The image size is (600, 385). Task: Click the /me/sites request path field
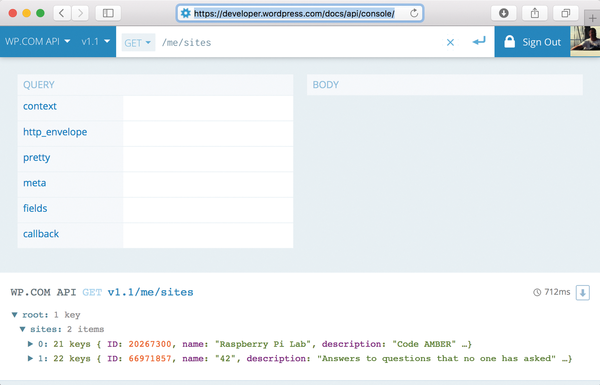(x=300, y=42)
